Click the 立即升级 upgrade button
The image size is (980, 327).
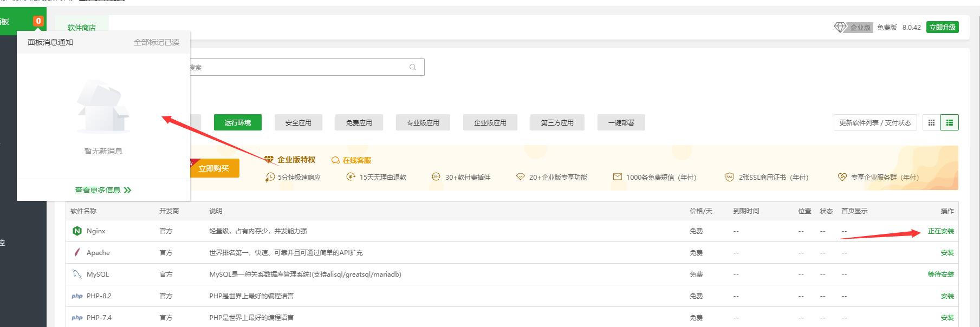pos(943,27)
